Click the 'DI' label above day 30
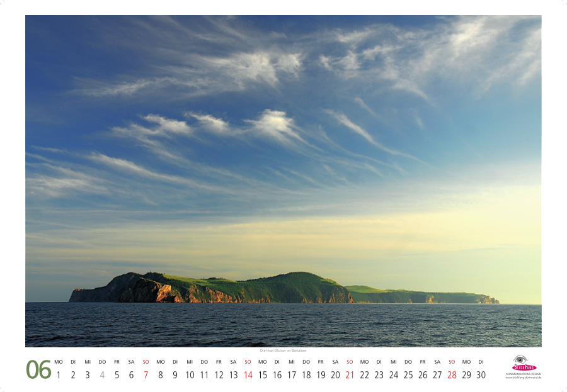This screenshot has width=567, height=392. point(481,362)
